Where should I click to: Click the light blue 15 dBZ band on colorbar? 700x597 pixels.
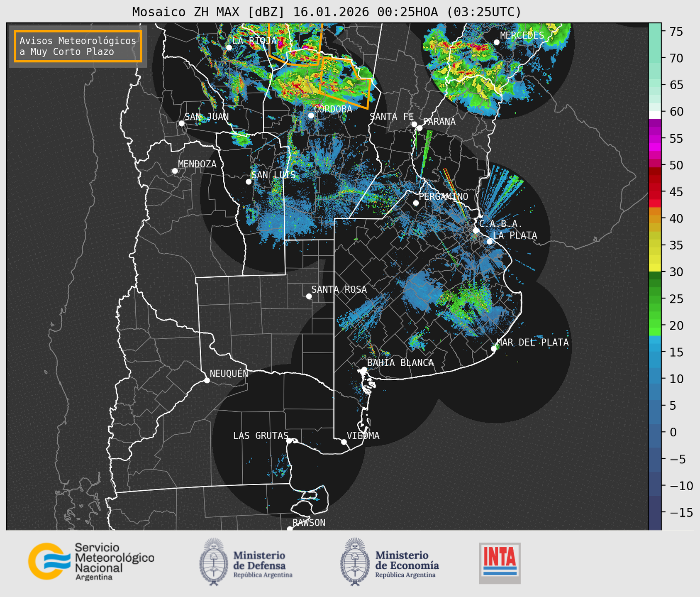pos(655,352)
